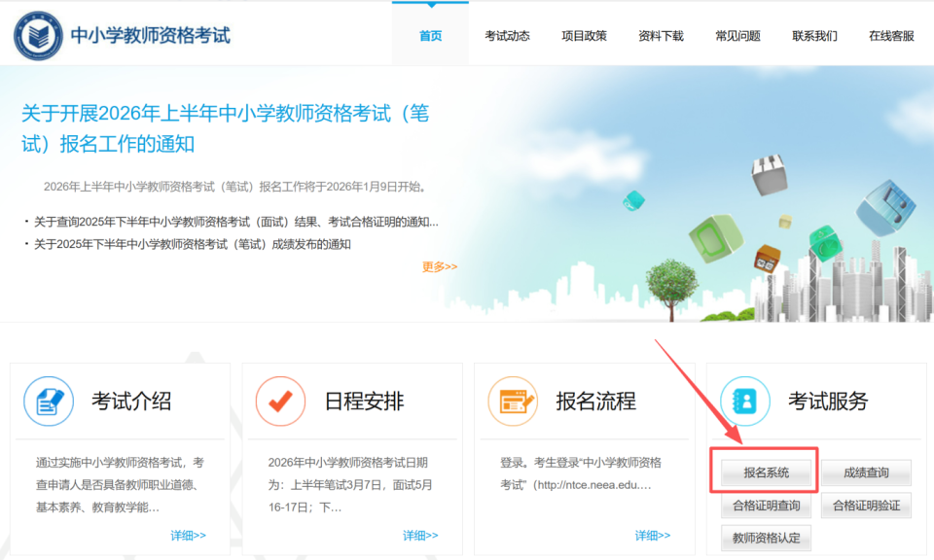The image size is (934, 560).
Task: Click the newspaper icon beside 报名流程
Action: click(511, 399)
